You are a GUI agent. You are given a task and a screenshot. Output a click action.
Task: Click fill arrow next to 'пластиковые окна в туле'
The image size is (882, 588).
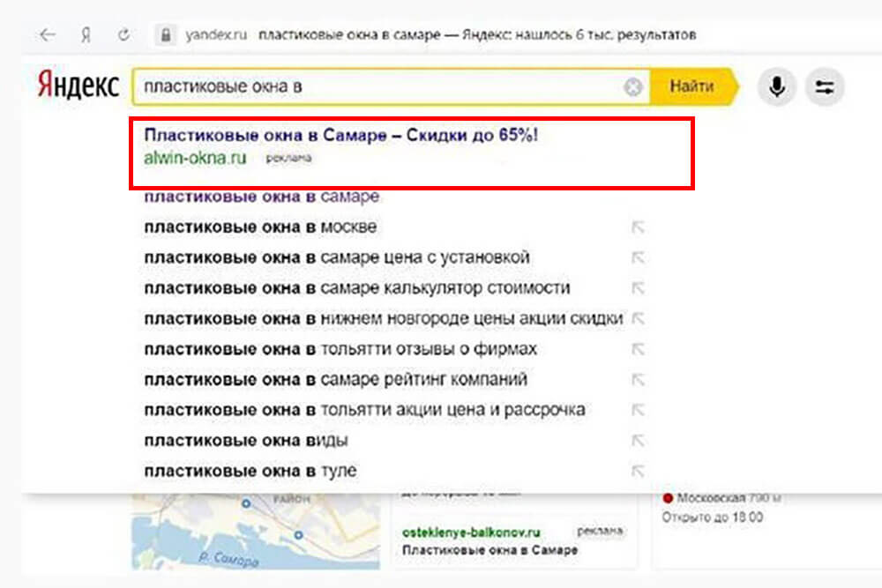638,471
